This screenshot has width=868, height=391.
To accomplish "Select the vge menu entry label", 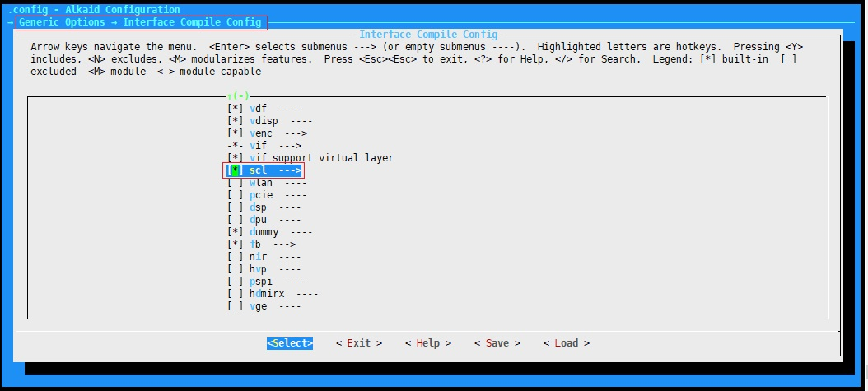I will click(258, 306).
